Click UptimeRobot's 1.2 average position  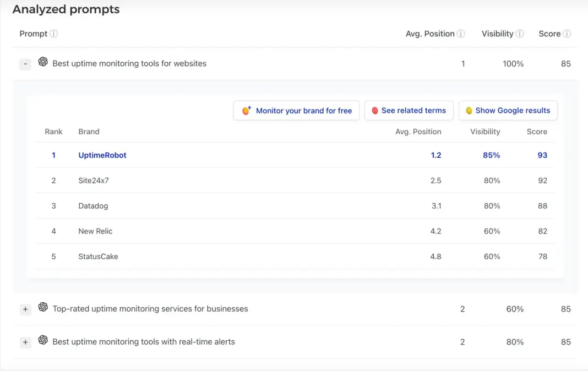coord(435,155)
